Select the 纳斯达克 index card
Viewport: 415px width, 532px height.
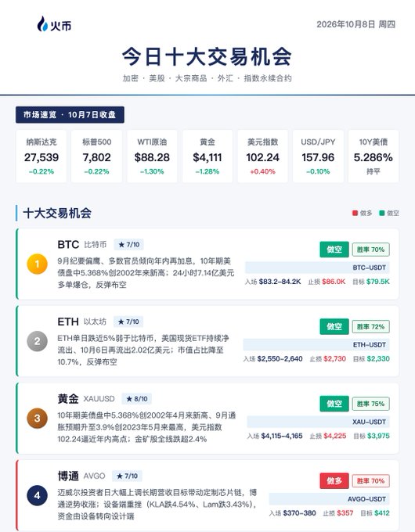(41, 156)
